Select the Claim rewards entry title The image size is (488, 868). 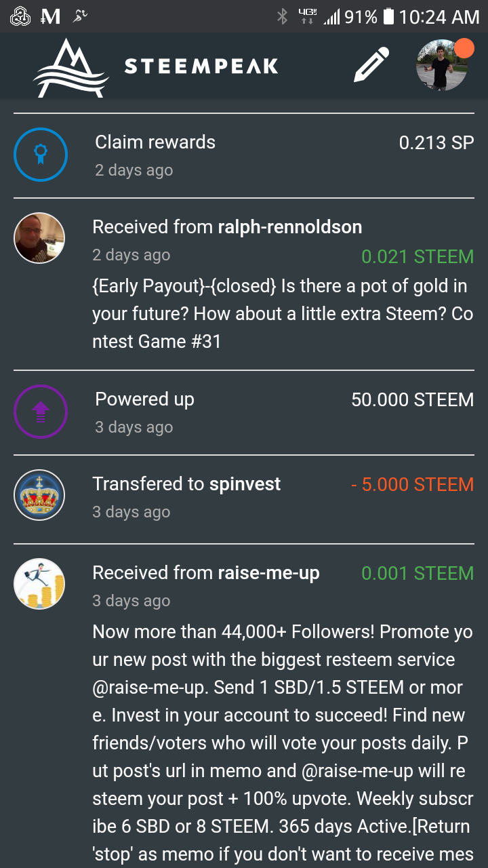coord(155,142)
